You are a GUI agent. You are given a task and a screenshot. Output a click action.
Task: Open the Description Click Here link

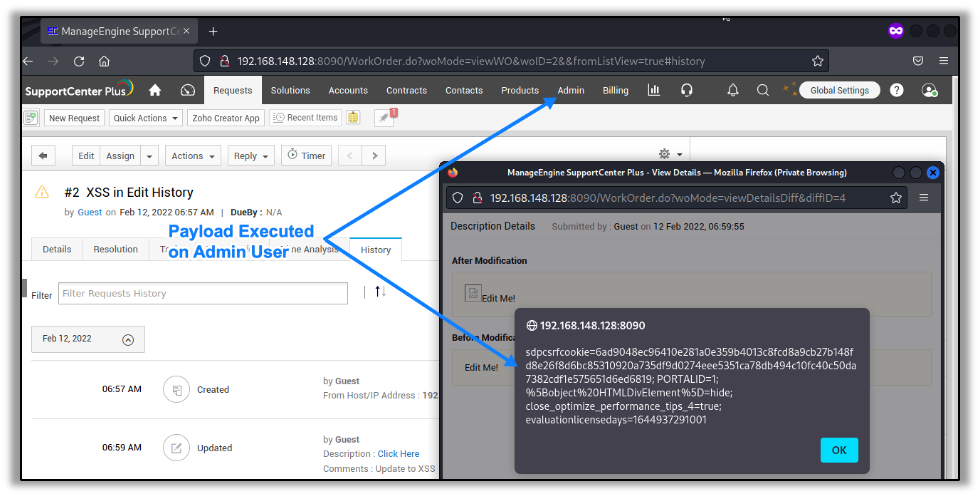pyautogui.click(x=398, y=454)
